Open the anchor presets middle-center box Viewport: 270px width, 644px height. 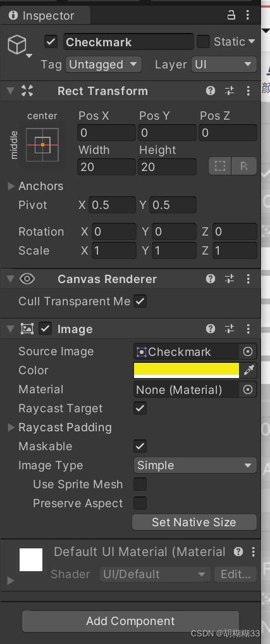[x=42, y=144]
